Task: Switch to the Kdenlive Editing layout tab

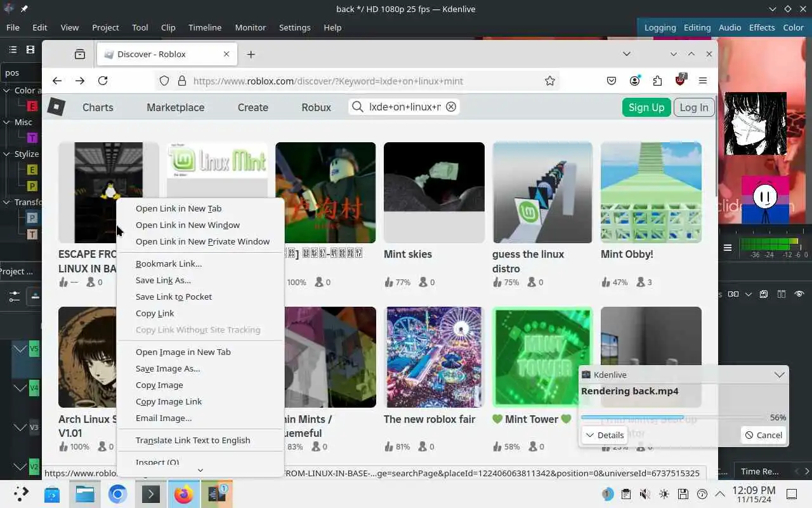Action: (697, 27)
